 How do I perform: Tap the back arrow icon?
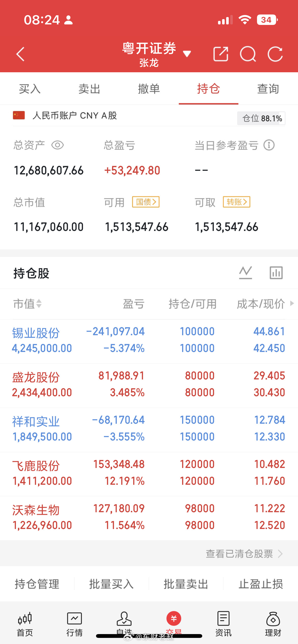coord(20,54)
